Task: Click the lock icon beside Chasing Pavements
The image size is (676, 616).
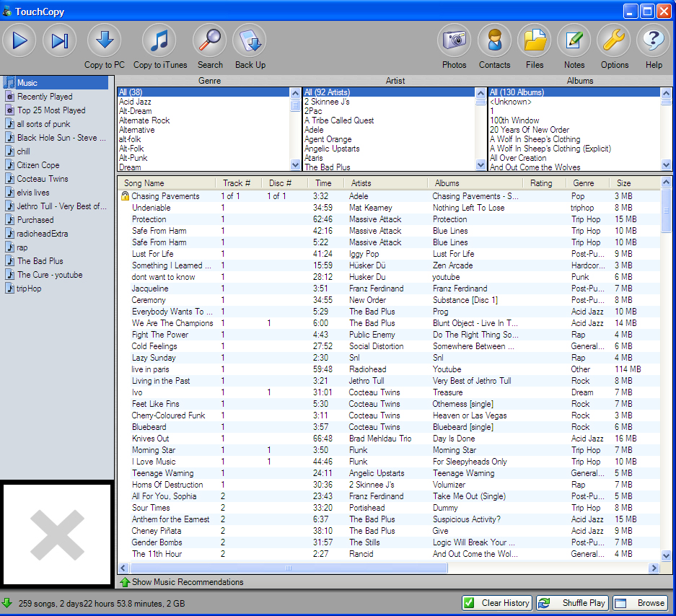Action: pyautogui.click(x=125, y=196)
